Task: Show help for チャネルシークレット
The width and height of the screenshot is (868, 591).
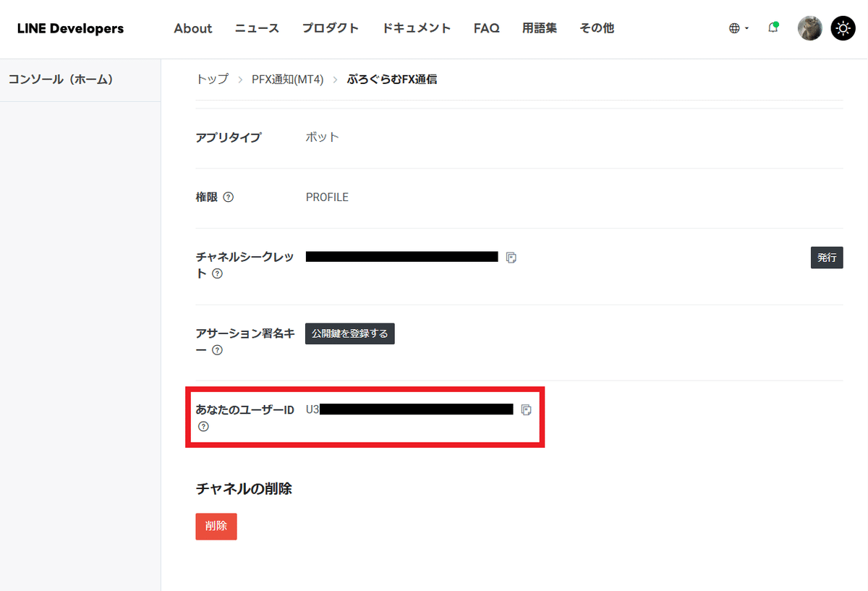Action: point(217,274)
